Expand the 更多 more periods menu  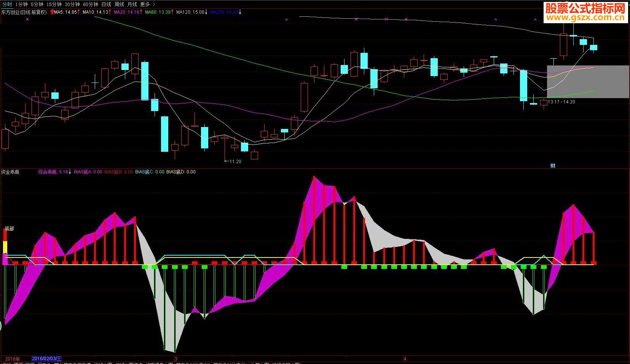(x=148, y=4)
